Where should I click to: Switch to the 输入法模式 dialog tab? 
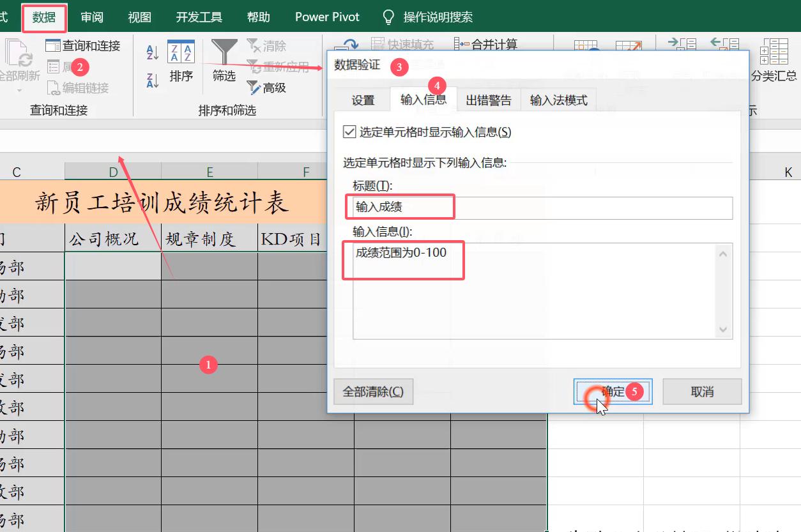point(559,100)
